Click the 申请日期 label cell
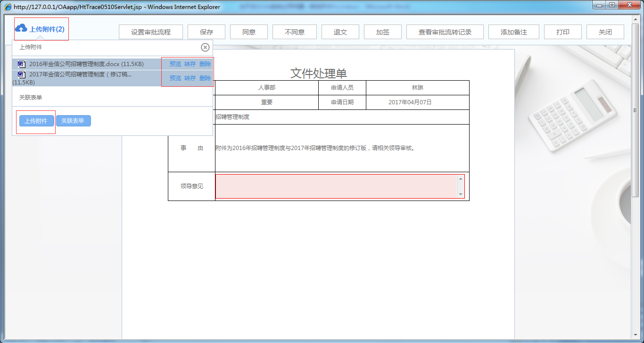The height and width of the screenshot is (343, 644). (342, 102)
